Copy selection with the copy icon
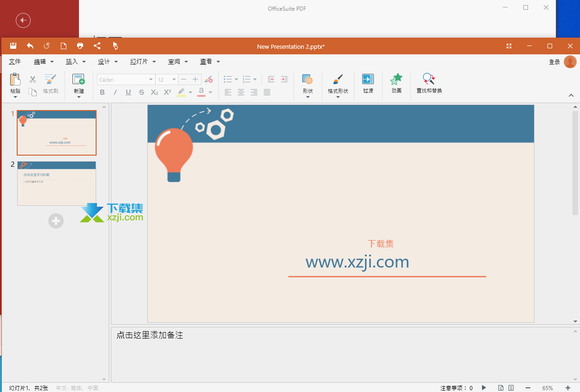This screenshot has height=392, width=580. coord(33,92)
